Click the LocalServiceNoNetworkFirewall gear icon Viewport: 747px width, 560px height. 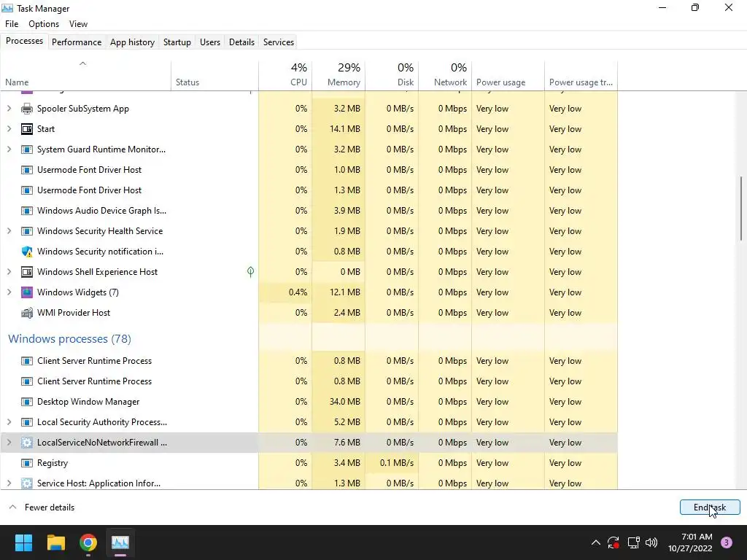coord(27,443)
